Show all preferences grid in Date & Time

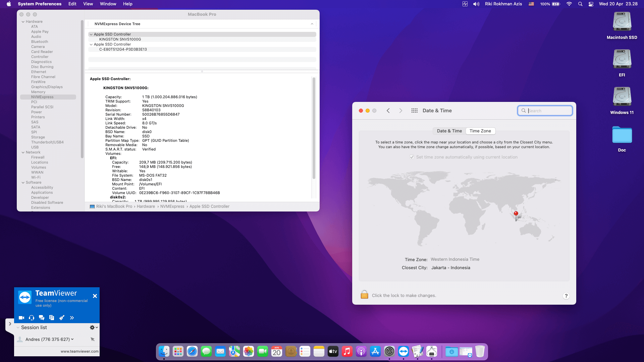pyautogui.click(x=415, y=111)
